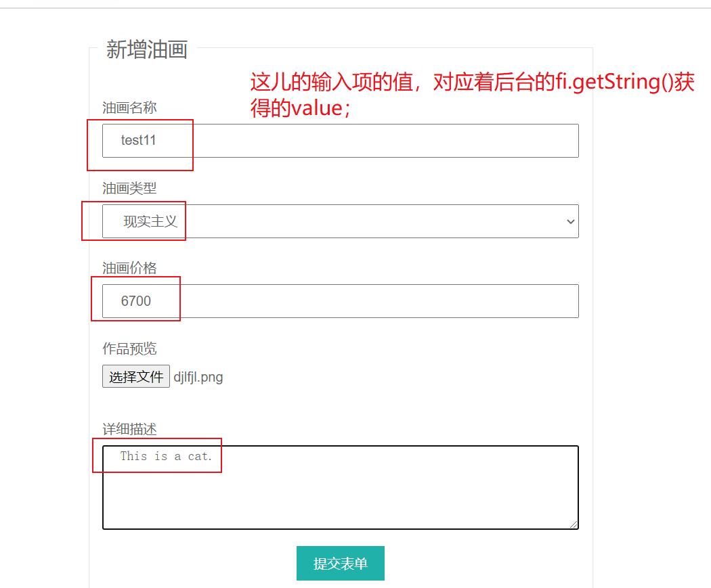Place cursor on the test11 text

[x=139, y=141]
